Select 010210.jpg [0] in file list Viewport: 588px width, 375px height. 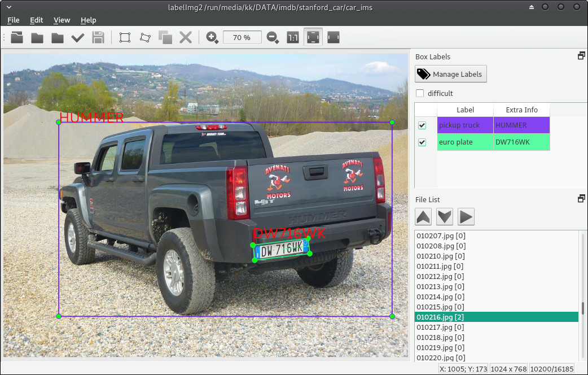click(497, 256)
